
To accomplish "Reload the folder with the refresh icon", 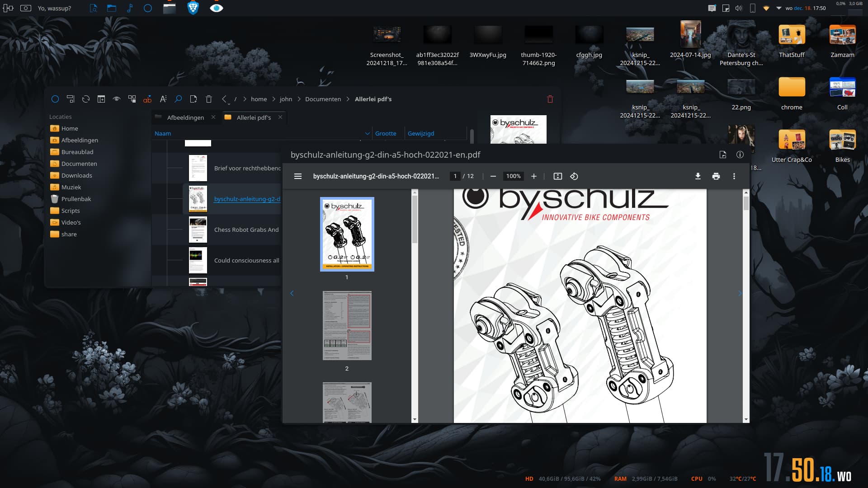I will coord(86,99).
